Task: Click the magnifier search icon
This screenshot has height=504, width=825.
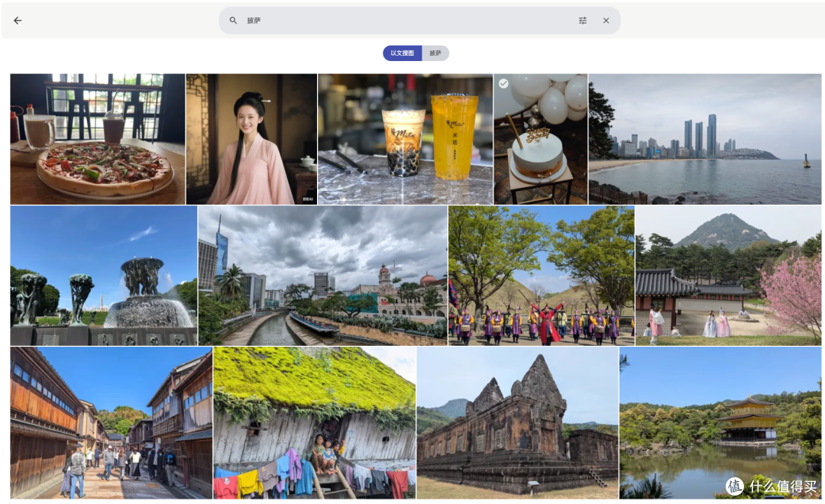Action: coord(233,21)
